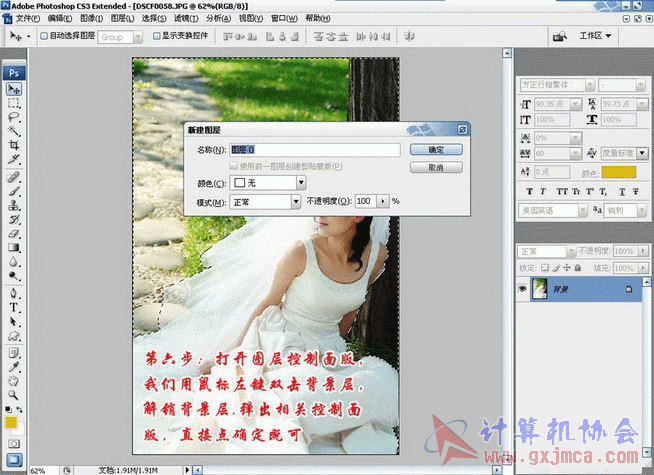Select the Path Selection tool
The width and height of the screenshot is (654, 475).
coord(14,322)
